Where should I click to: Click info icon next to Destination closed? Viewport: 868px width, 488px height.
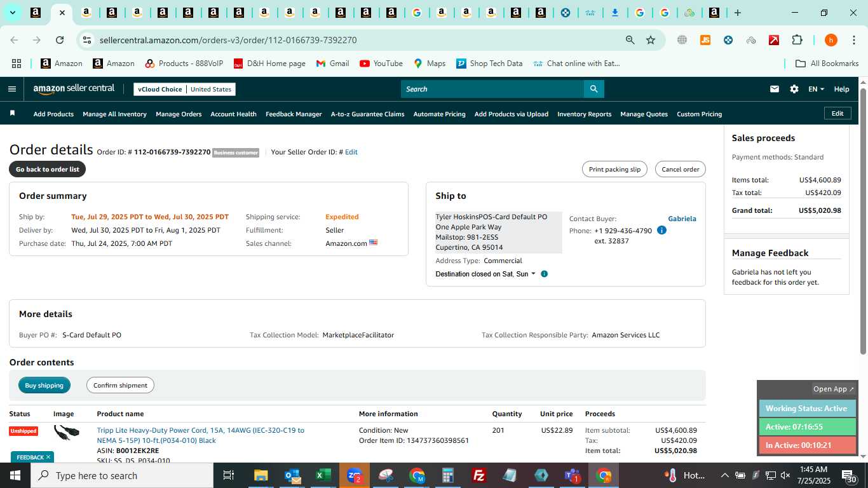click(544, 274)
